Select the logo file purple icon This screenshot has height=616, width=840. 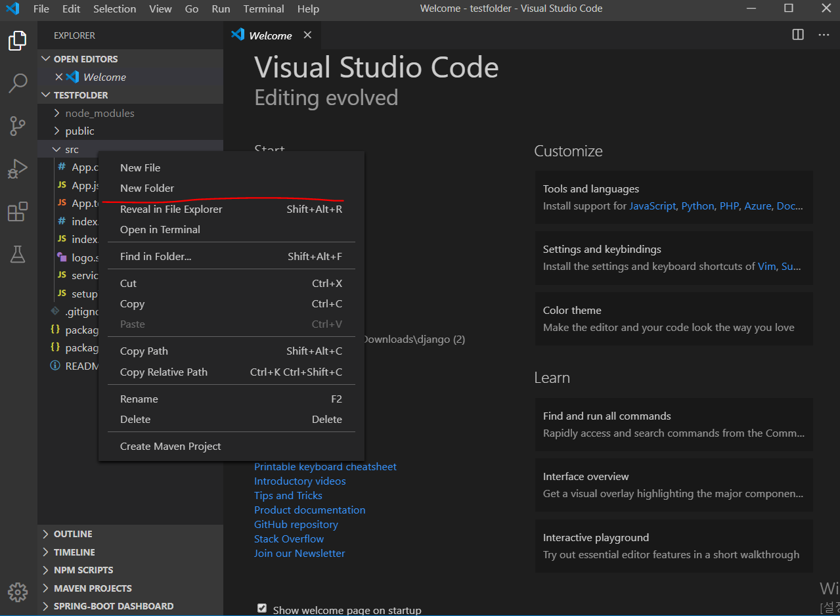point(62,257)
